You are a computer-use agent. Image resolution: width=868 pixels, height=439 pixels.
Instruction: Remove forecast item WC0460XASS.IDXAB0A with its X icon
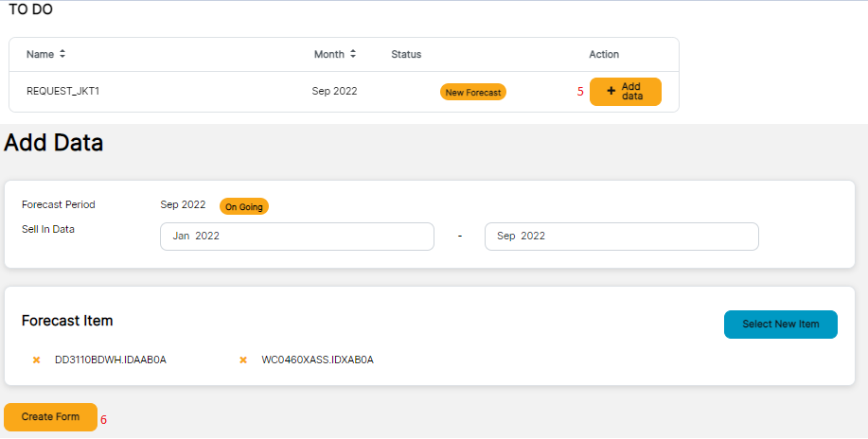click(x=243, y=360)
